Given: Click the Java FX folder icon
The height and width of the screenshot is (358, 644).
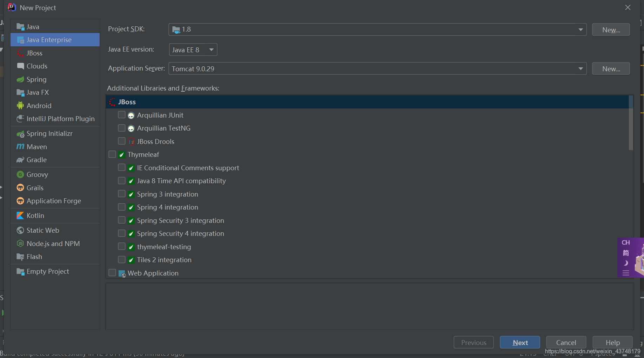Looking at the screenshot, I should (x=20, y=93).
